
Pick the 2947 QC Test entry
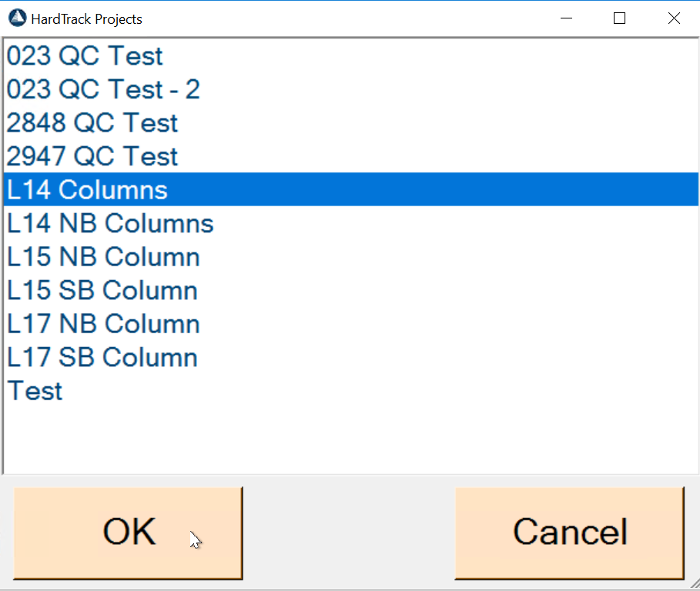[x=92, y=157]
